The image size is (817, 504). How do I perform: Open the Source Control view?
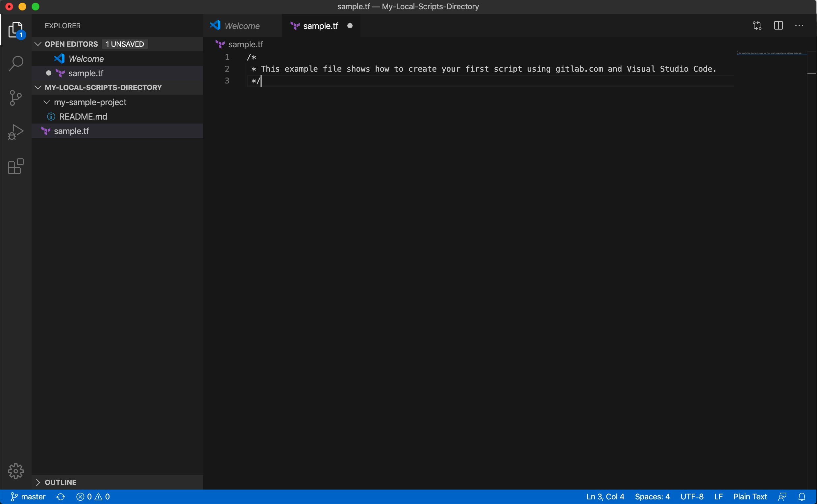pos(16,98)
